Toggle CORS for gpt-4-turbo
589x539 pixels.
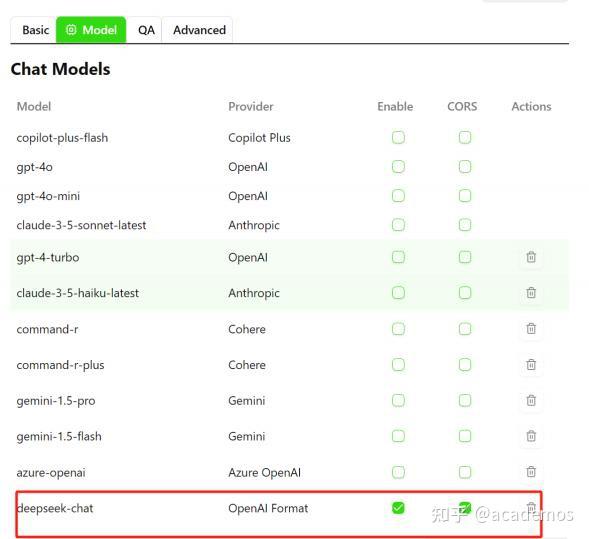465,257
